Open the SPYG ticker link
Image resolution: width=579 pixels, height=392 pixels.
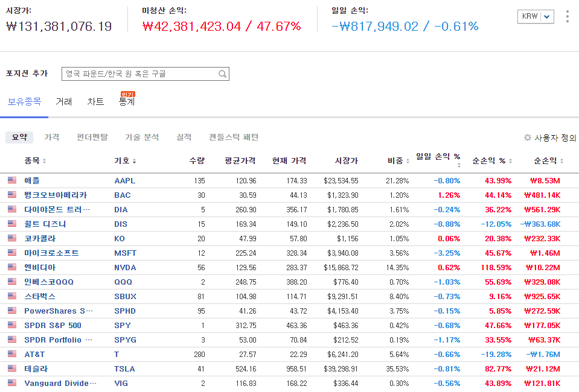(125, 340)
